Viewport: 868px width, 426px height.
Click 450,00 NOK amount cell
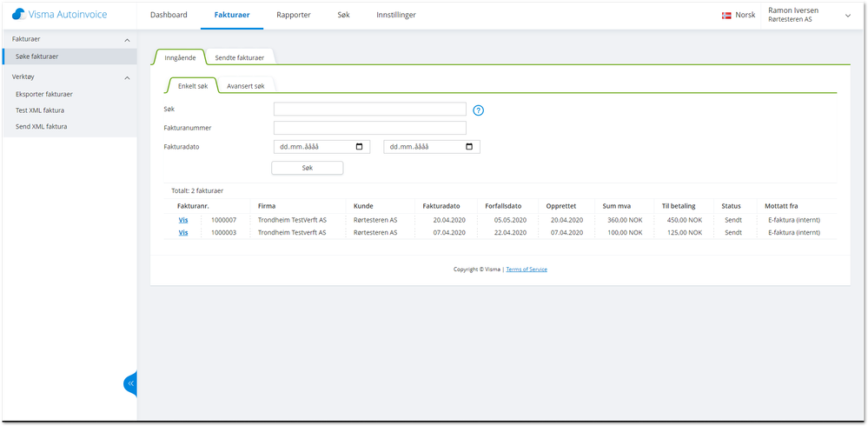(x=686, y=220)
